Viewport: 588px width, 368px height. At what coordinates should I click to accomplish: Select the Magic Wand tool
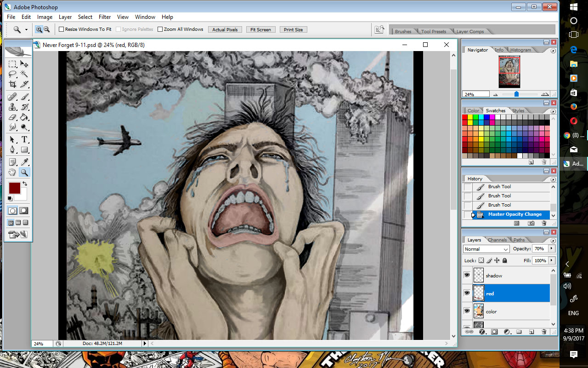point(24,74)
